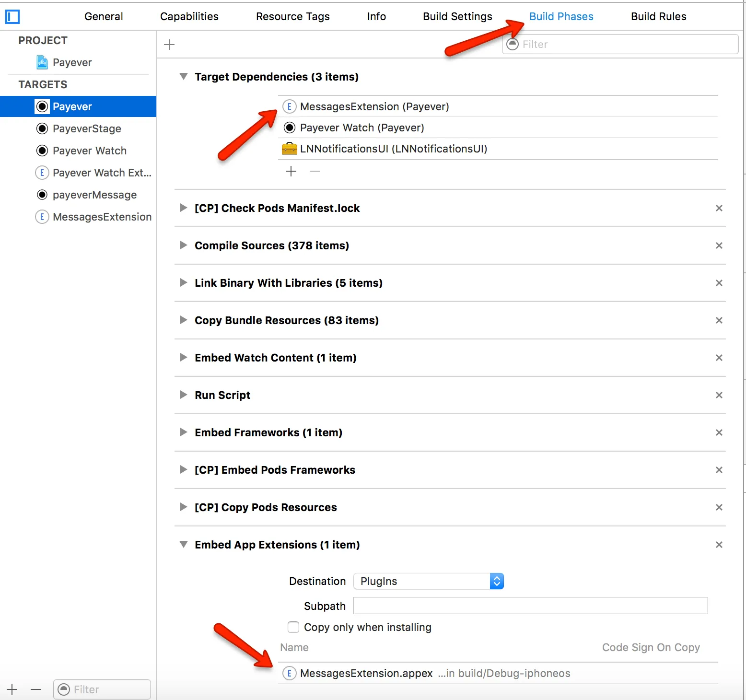Expand Link Binary With Libraries section
The height and width of the screenshot is (700, 746).
[183, 282]
